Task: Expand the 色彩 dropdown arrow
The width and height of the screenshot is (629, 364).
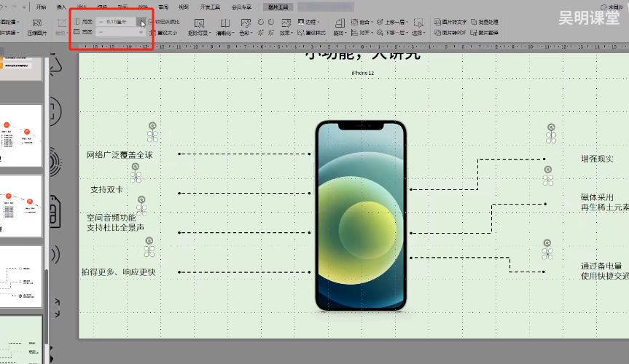Action: 251,33
